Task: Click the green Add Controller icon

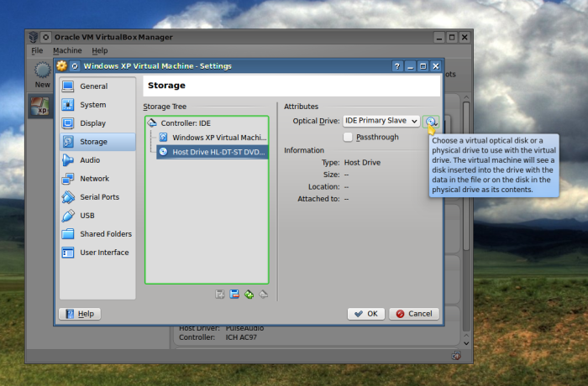Action: coord(249,295)
